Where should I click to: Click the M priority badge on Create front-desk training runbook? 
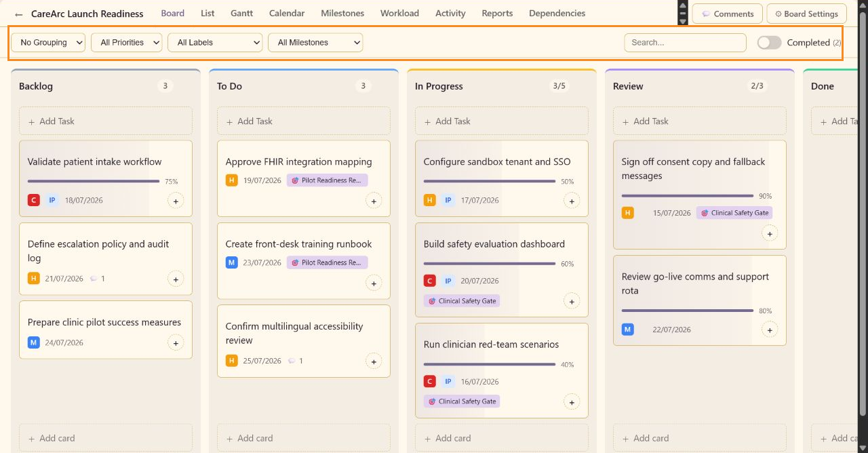pyautogui.click(x=232, y=262)
